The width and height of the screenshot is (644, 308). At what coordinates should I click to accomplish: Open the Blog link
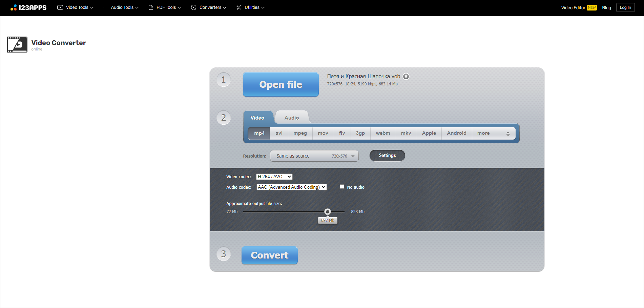(606, 7)
